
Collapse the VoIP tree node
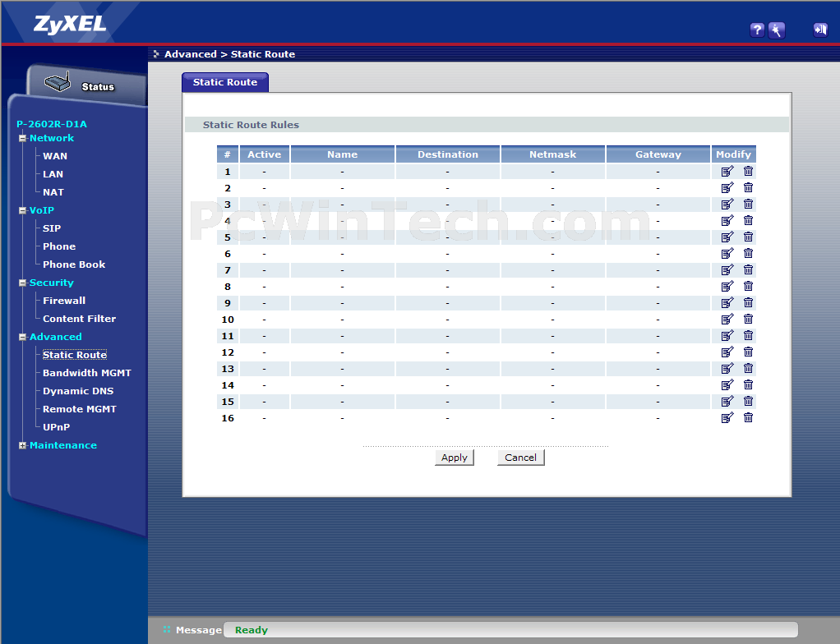pyautogui.click(x=22, y=210)
